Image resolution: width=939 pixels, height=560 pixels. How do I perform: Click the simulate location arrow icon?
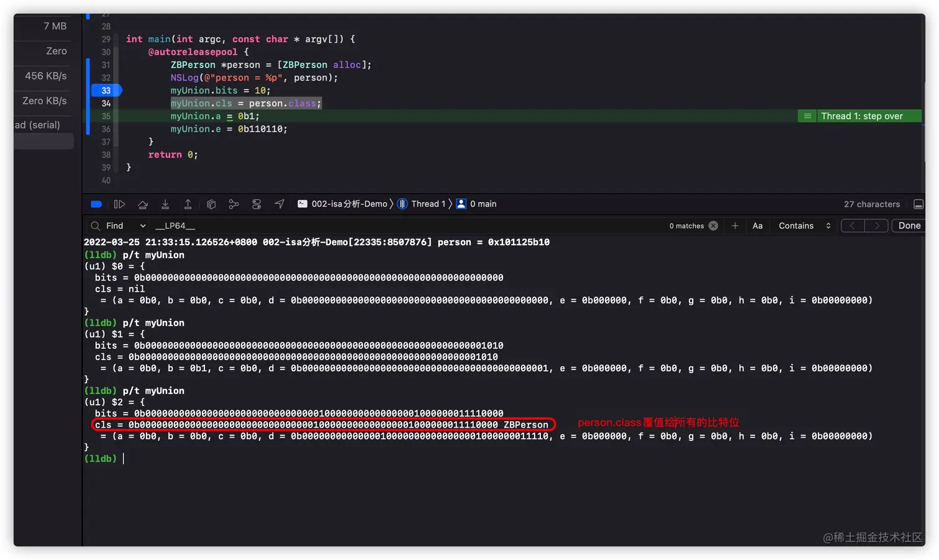coord(279,204)
